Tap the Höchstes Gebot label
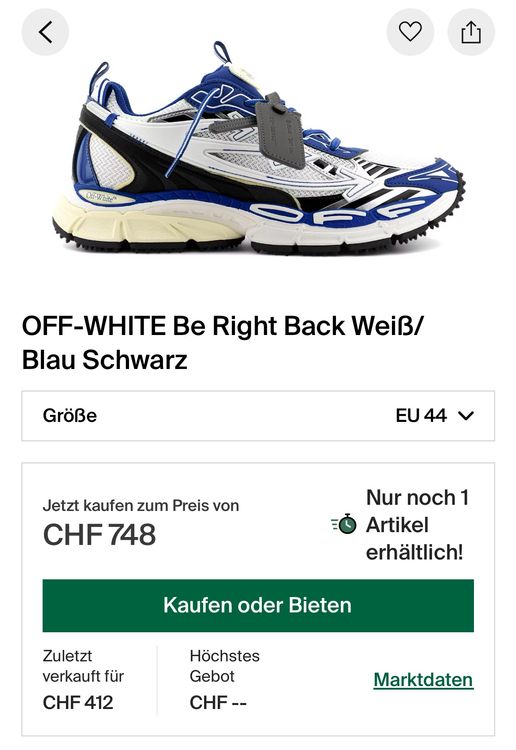The width and height of the screenshot is (516, 750). point(224,666)
